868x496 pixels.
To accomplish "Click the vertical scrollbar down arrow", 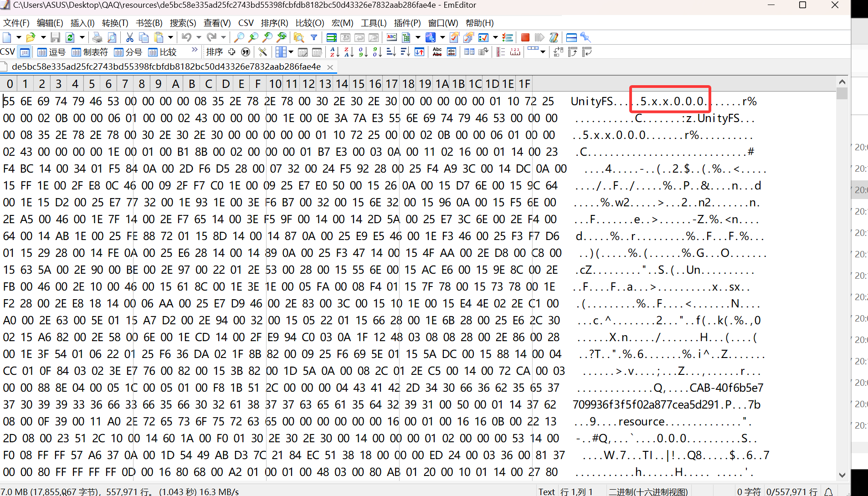I will [842, 475].
